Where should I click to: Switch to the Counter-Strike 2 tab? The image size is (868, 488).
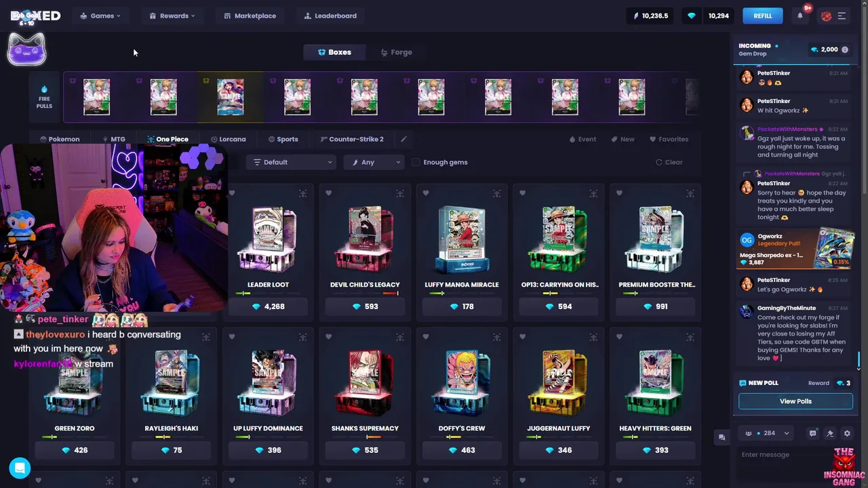353,139
